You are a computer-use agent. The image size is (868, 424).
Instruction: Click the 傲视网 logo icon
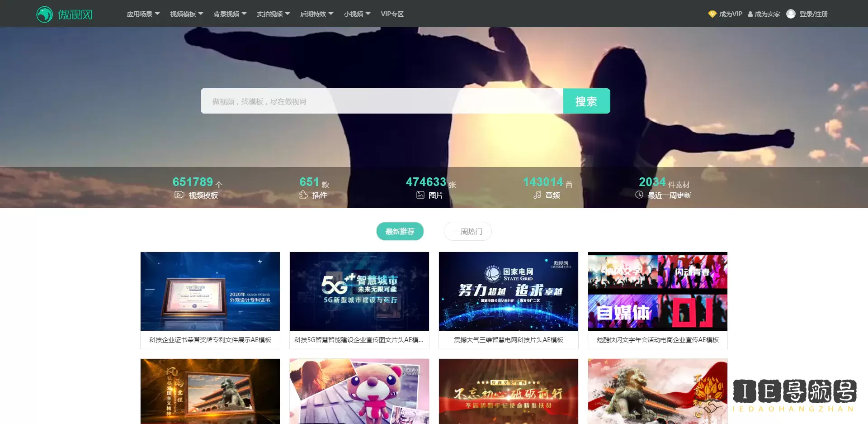tap(44, 14)
